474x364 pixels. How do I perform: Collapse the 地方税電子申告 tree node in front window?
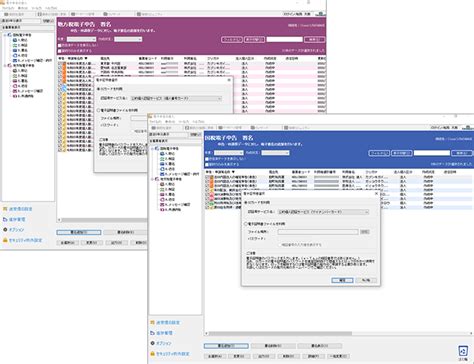[x=152, y=179]
